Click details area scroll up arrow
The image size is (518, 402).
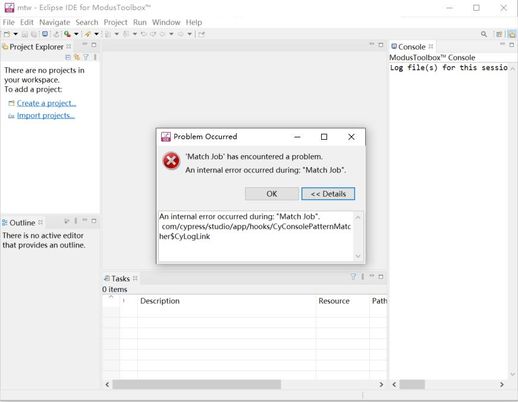pyautogui.click(x=358, y=217)
